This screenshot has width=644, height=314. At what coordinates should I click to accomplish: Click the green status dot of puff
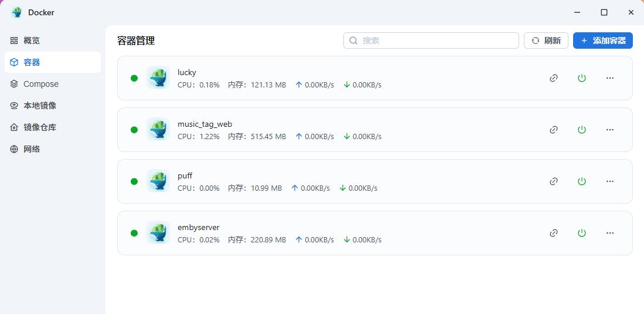[x=134, y=181]
